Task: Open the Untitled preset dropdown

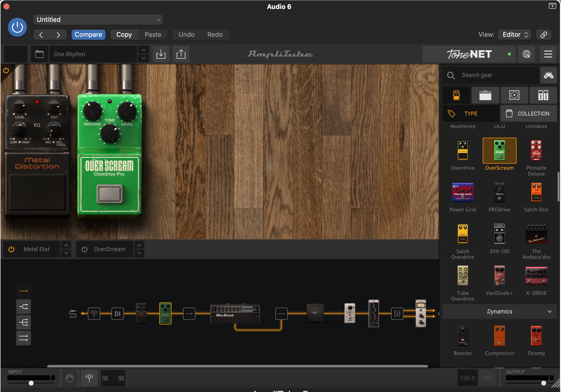Action: (98, 20)
